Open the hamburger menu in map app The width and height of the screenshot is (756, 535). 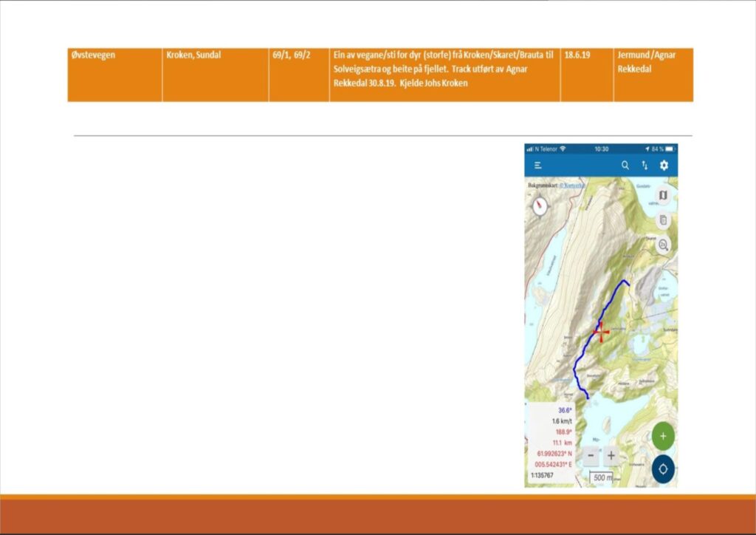[x=538, y=166]
